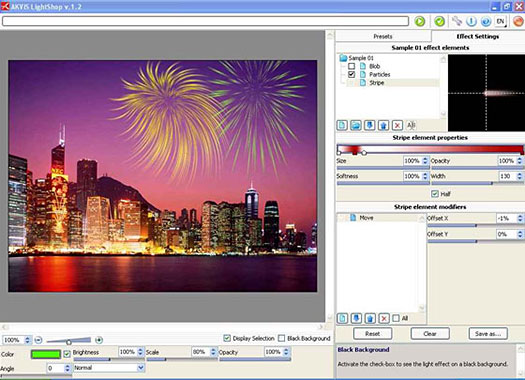Open the green Color swatch

[x=46, y=354]
